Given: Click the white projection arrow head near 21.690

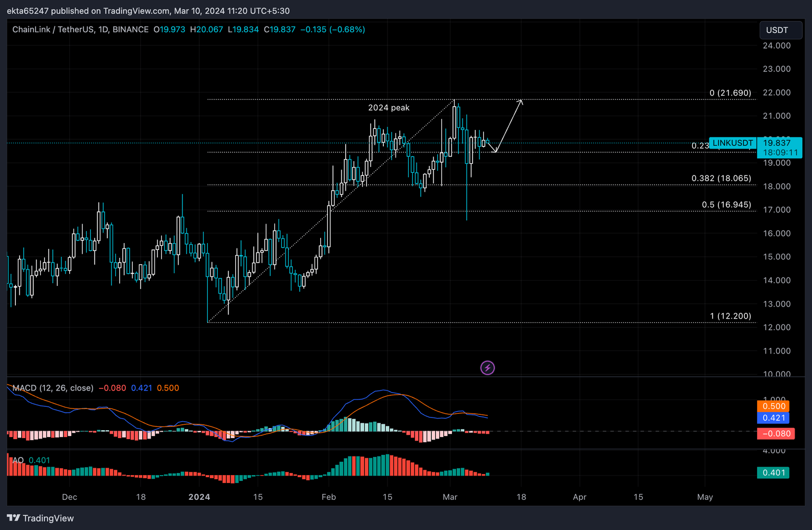Looking at the screenshot, I should 520,101.
